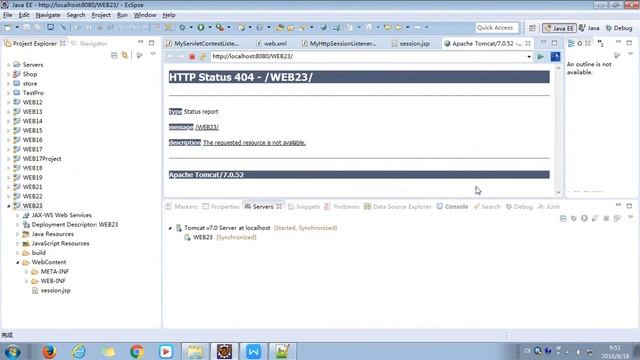The height and width of the screenshot is (360, 640).
Task: Close the Apache Tomcat browser tab
Action: coord(528,43)
